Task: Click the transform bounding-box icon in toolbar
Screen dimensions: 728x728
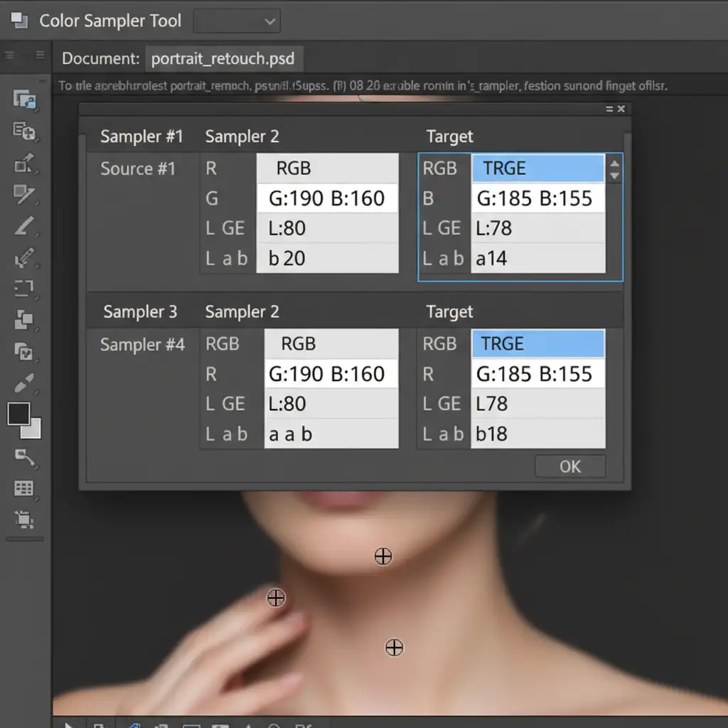Action: 24,520
